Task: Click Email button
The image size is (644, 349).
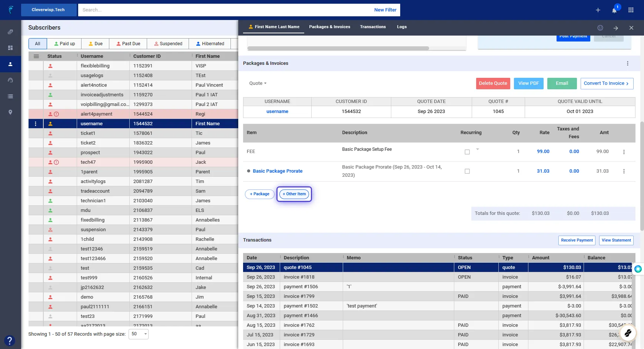Action: pyautogui.click(x=562, y=83)
